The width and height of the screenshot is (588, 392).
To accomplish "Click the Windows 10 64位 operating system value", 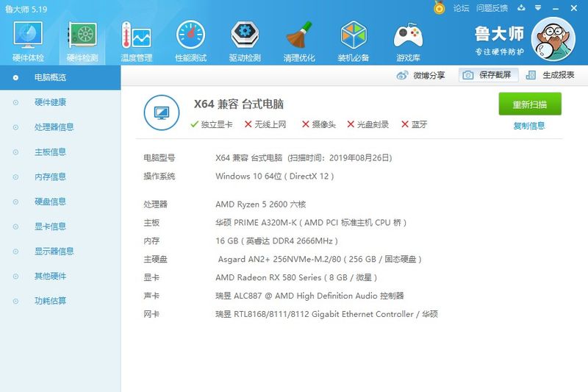I will click(x=274, y=176).
